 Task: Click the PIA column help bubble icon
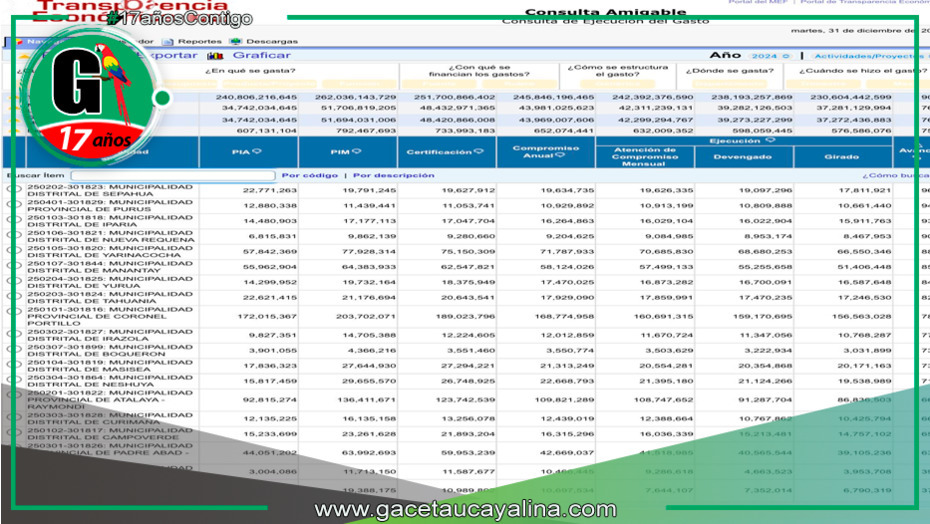coord(257,151)
